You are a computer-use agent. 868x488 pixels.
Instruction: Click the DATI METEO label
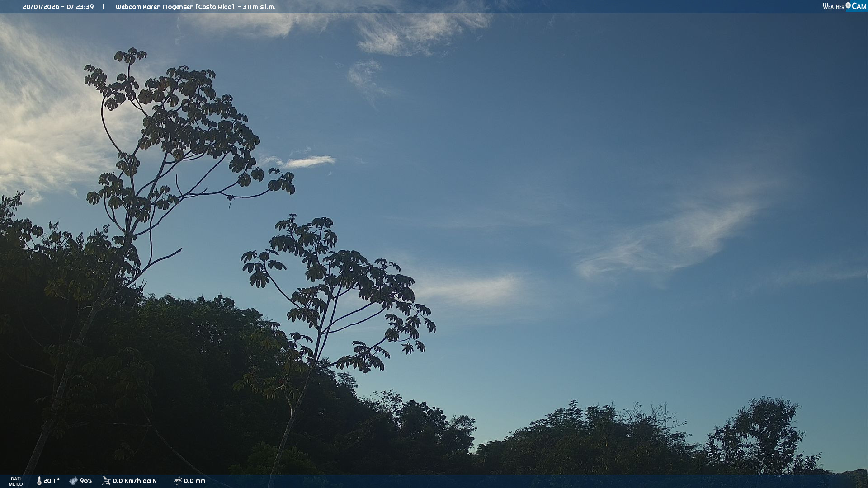pyautogui.click(x=16, y=481)
